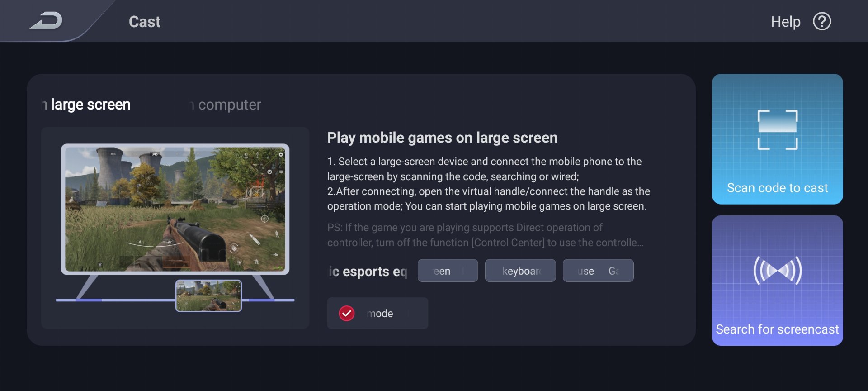Viewport: 868px width, 391px height.
Task: Select the mode option box
Action: pyautogui.click(x=377, y=313)
